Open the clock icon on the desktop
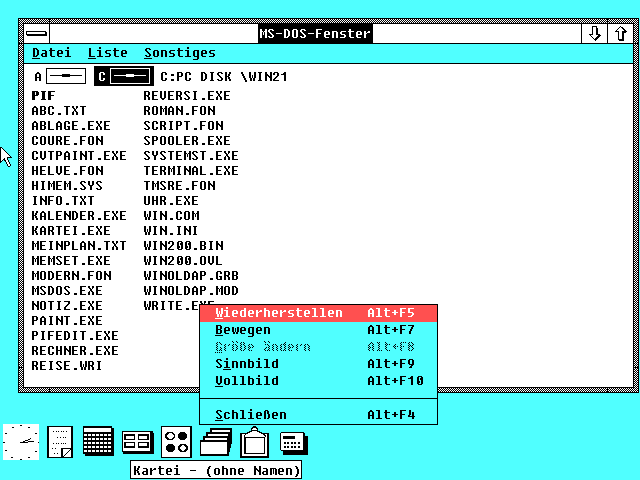Image resolution: width=640 pixels, height=480 pixels. [21, 442]
